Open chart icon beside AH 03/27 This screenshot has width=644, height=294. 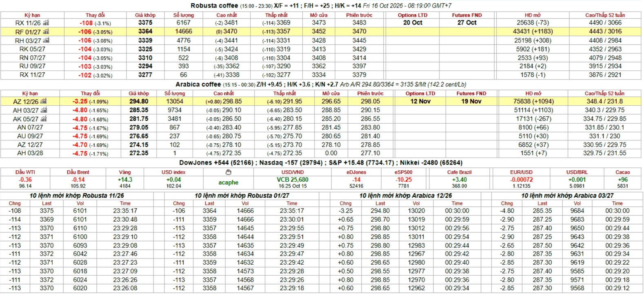tap(44, 110)
